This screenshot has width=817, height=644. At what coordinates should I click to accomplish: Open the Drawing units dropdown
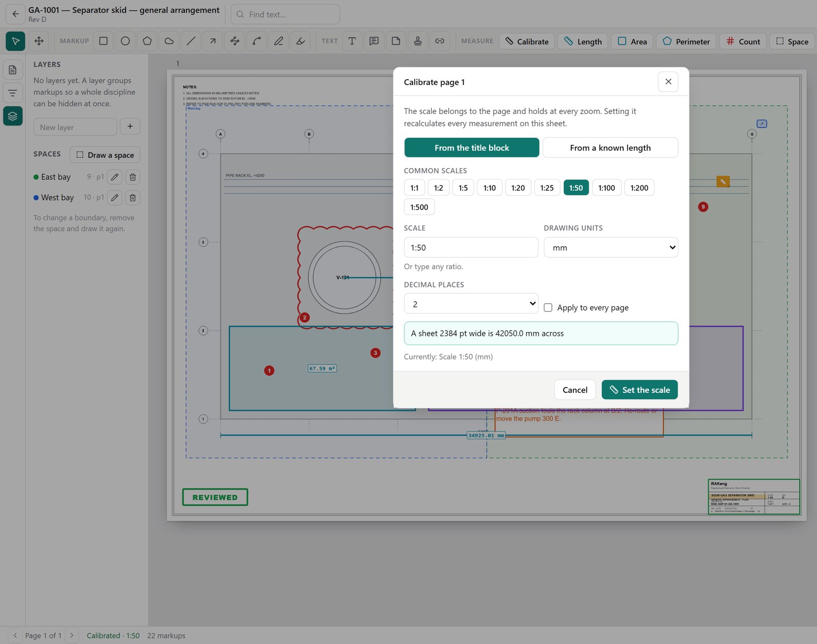tap(611, 248)
